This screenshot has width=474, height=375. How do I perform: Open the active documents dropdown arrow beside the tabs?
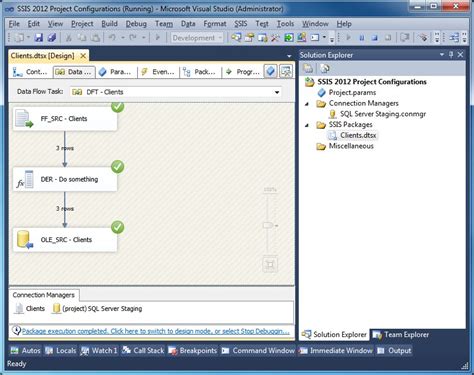[289, 56]
